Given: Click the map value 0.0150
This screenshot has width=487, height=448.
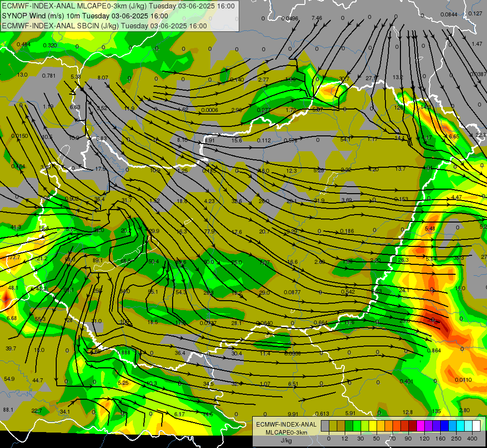Looking at the screenshot, I should (x=19, y=136).
